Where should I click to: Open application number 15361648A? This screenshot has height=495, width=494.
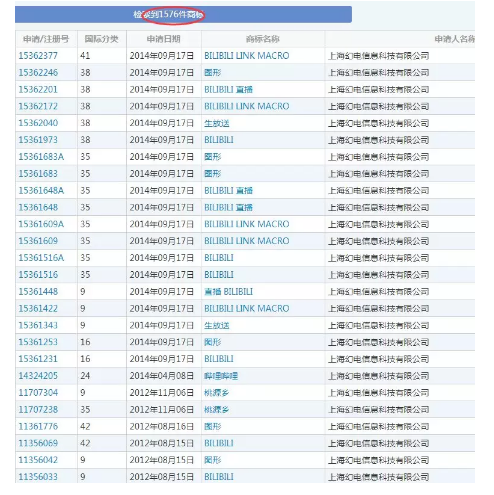[41, 190]
